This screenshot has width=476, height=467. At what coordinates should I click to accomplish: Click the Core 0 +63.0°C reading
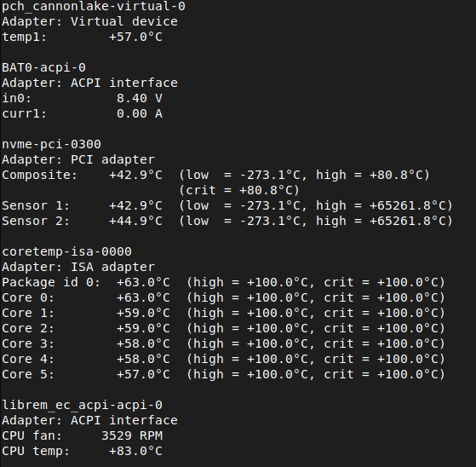point(143,298)
